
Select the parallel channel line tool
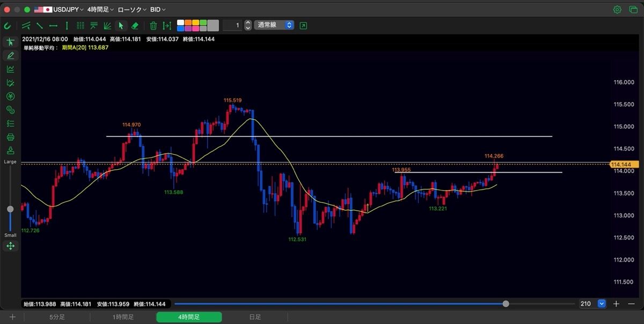(26, 25)
